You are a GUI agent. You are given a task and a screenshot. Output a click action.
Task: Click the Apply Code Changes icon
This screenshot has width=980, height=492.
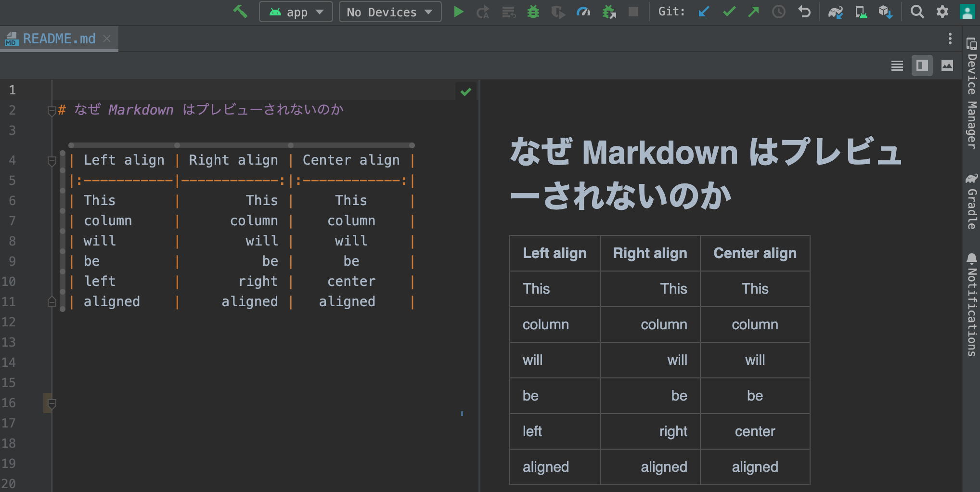(x=508, y=12)
